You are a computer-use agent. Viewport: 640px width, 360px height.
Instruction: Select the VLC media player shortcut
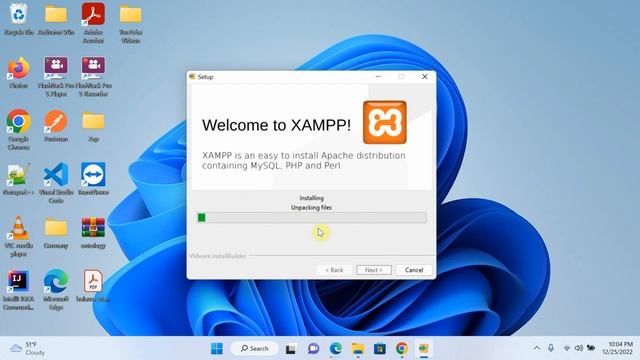coord(19,237)
